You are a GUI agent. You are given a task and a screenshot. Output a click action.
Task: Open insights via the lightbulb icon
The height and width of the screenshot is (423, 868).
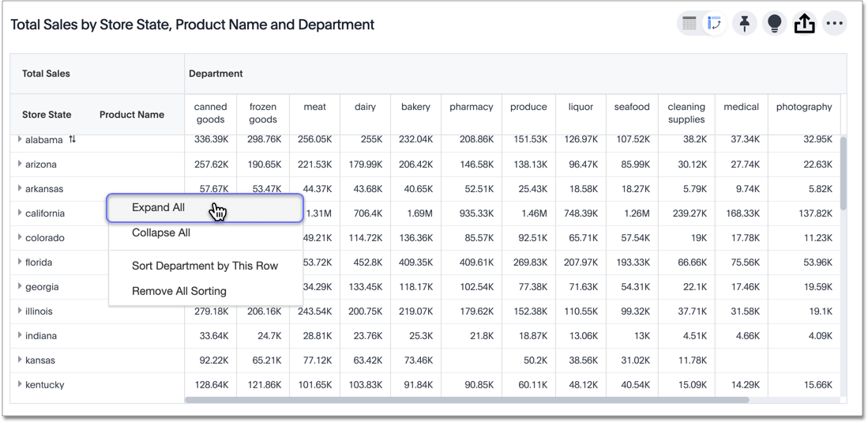pos(774,24)
